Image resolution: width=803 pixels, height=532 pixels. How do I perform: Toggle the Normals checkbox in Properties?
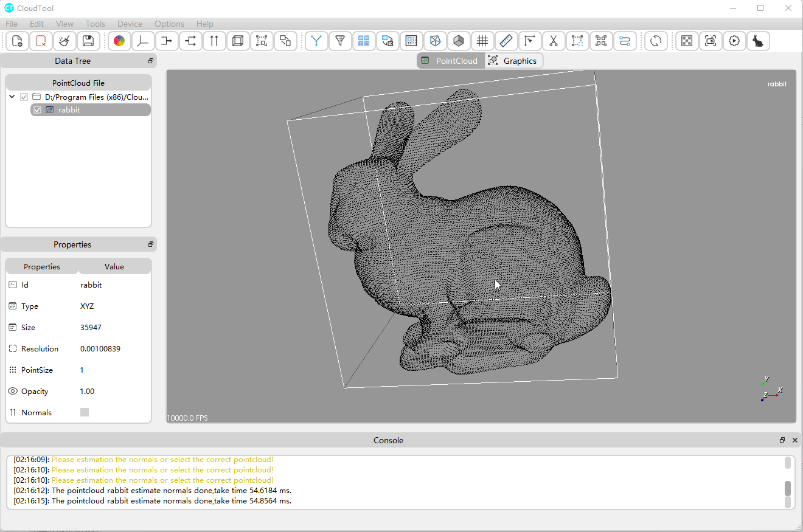click(x=85, y=412)
